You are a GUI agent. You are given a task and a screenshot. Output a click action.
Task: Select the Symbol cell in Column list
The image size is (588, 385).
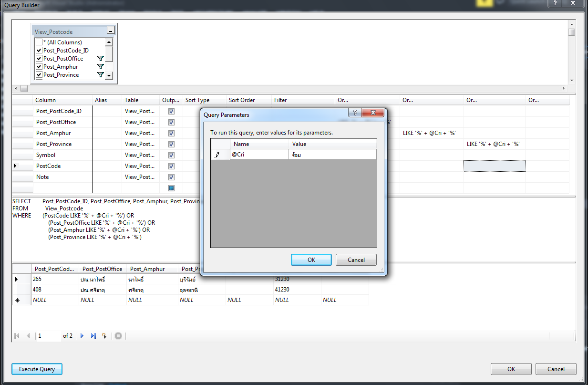[x=62, y=155]
